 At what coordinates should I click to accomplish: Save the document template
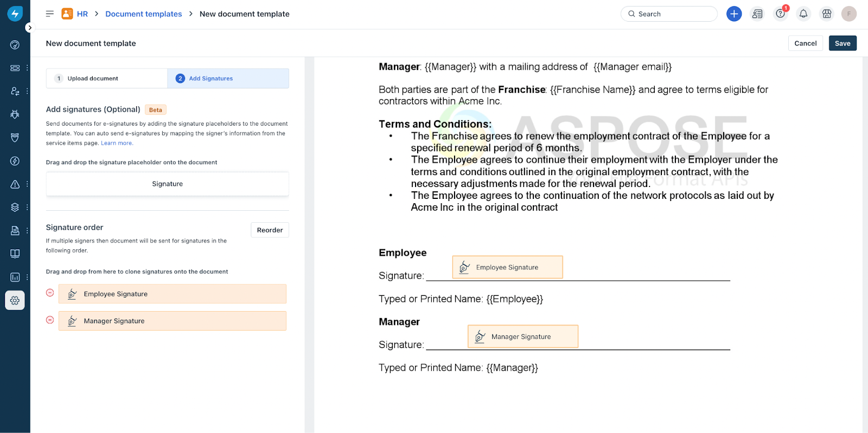tap(843, 43)
